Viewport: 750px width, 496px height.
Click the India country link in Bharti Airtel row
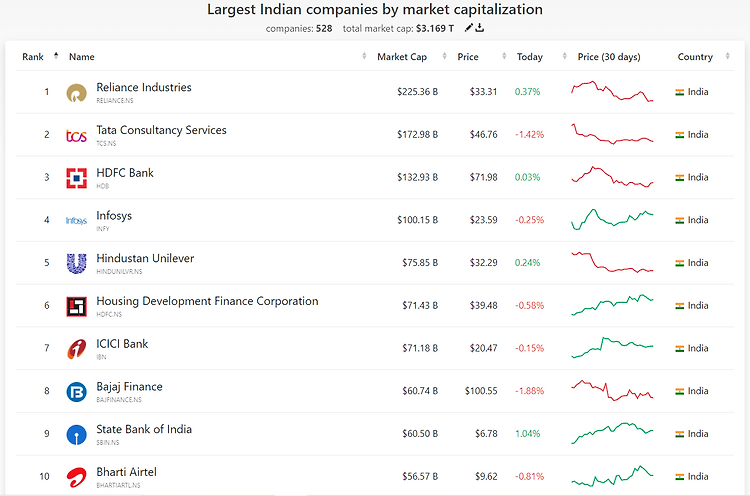698,477
